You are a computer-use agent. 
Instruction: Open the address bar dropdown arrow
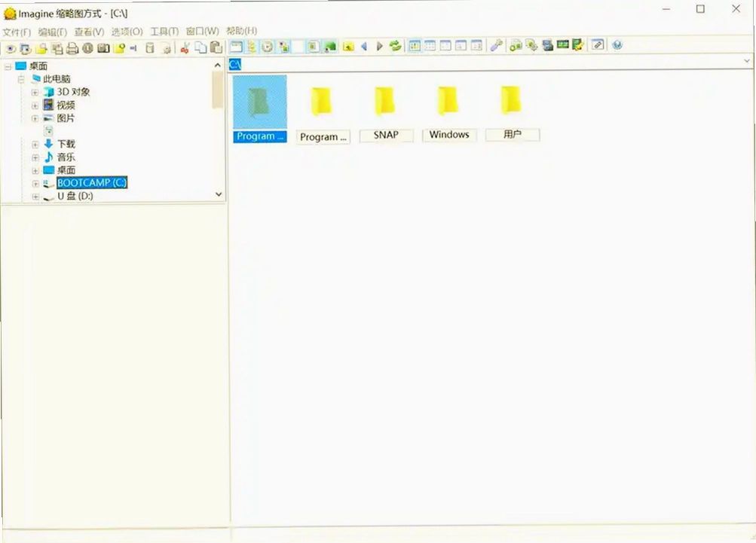747,61
